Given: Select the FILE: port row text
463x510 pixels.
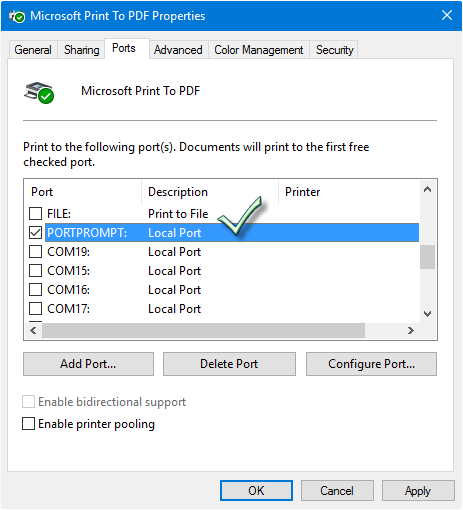Looking at the screenshot, I should tap(59, 214).
